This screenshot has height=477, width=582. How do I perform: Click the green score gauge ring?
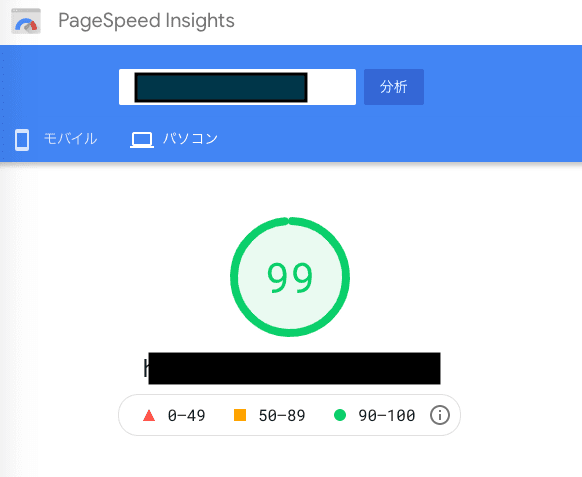290,277
